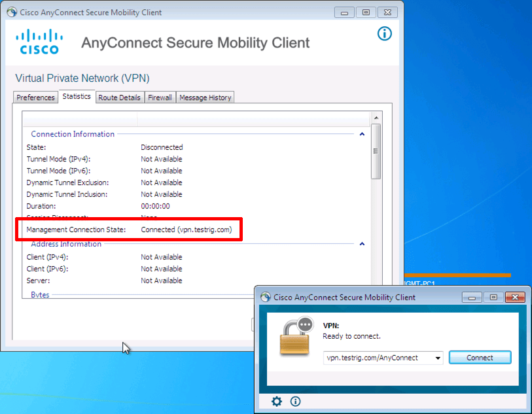Click inside the vpn.testrig.com/AnyConnect address field

coord(373,357)
